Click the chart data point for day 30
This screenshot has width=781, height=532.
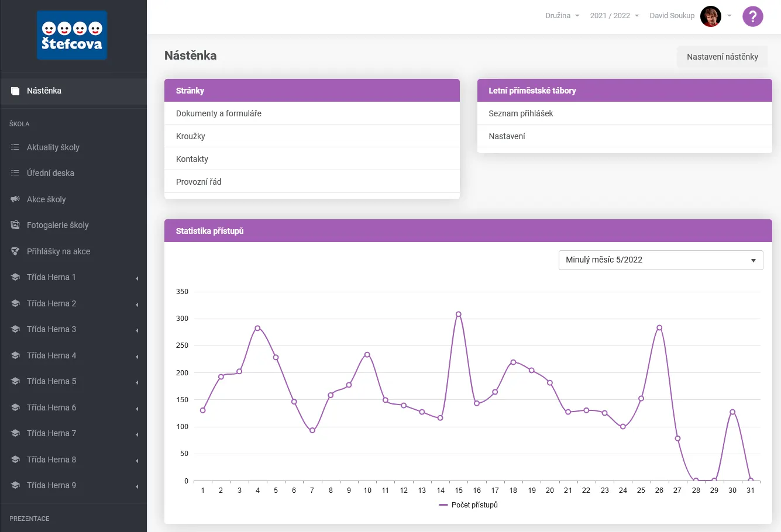tap(732, 412)
